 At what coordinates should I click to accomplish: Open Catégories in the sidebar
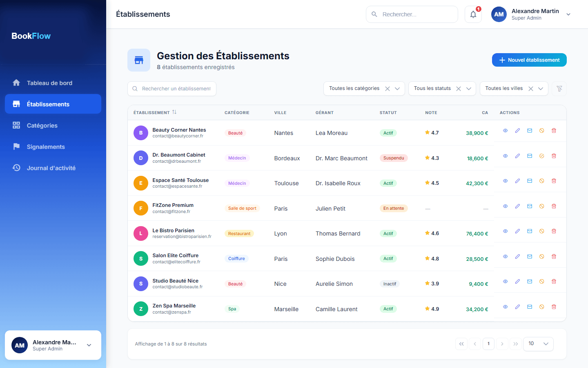[53, 126]
